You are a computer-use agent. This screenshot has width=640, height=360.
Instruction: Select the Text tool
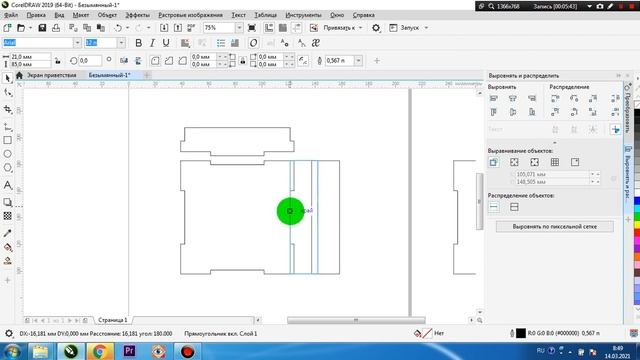[7, 185]
